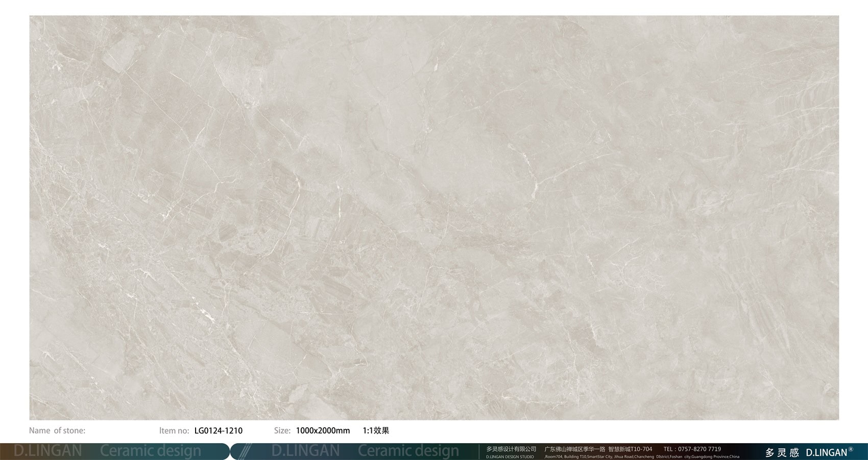Click the English address starting with Room704
868x460 pixels.
coord(642,456)
